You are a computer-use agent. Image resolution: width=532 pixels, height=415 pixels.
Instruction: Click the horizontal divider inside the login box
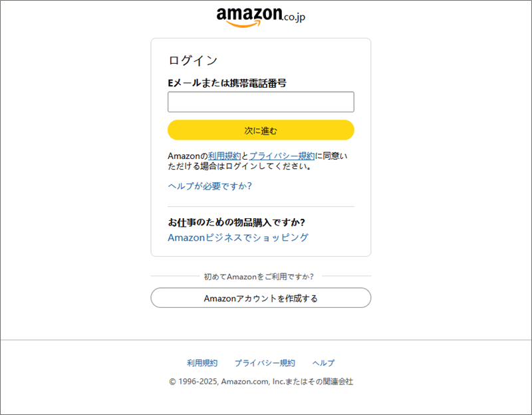[261, 207]
